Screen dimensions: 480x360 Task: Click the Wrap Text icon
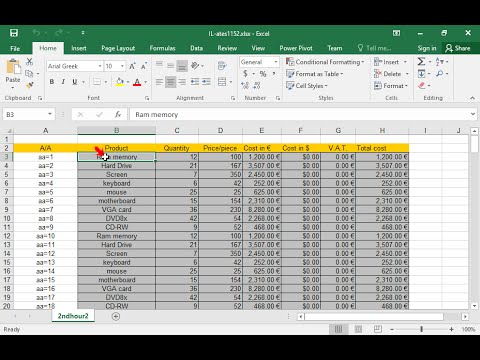(222, 65)
